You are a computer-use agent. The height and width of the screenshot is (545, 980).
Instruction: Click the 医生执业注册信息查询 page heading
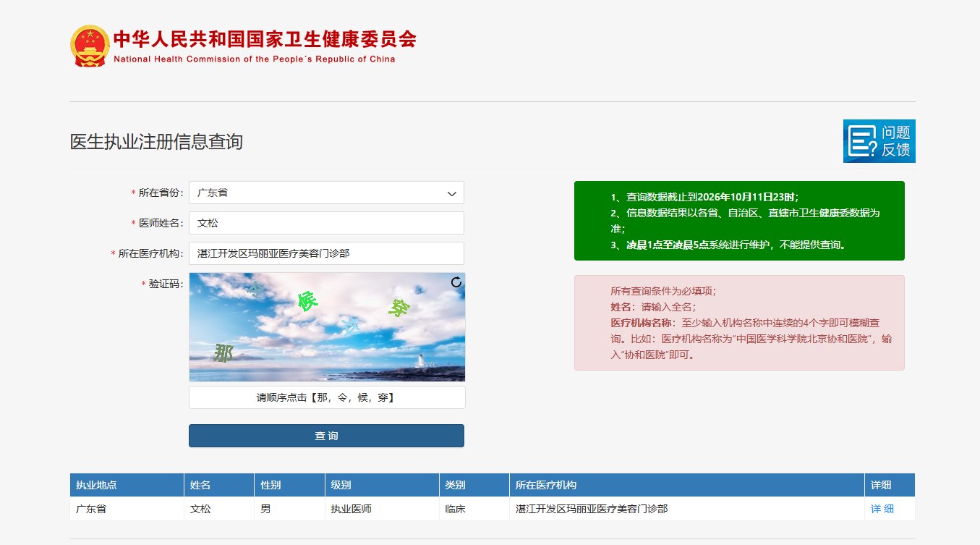point(156,142)
